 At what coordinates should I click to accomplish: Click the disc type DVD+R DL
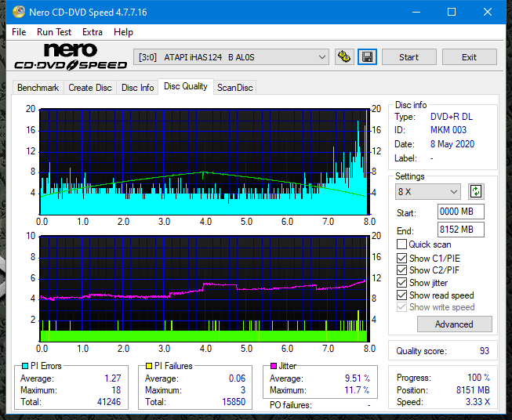click(x=452, y=117)
